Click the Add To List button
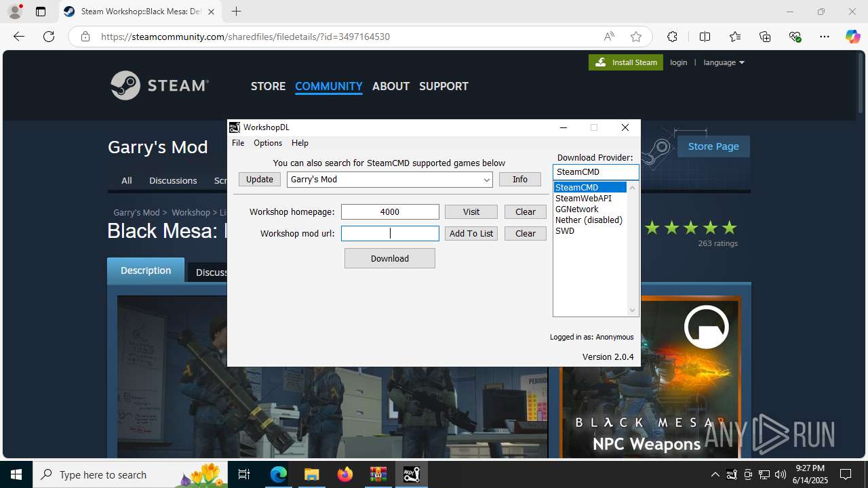Image resolution: width=868 pixels, height=488 pixels. coord(471,233)
